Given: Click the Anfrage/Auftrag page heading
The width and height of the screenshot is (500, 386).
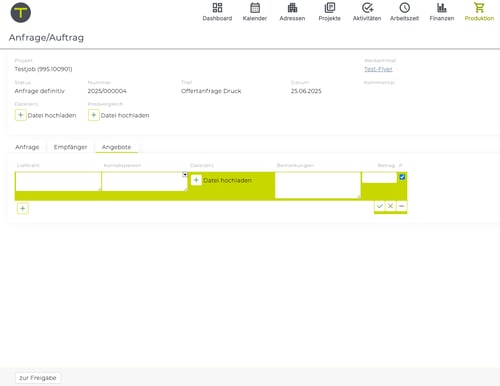Looking at the screenshot, I should click(x=46, y=38).
